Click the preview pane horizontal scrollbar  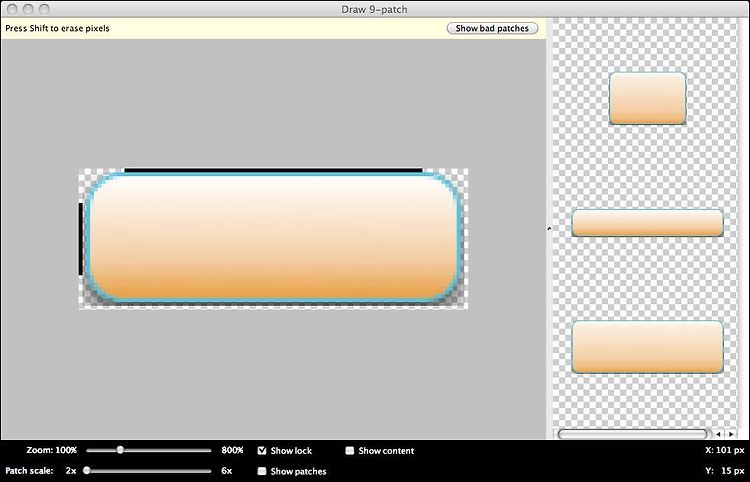632,434
